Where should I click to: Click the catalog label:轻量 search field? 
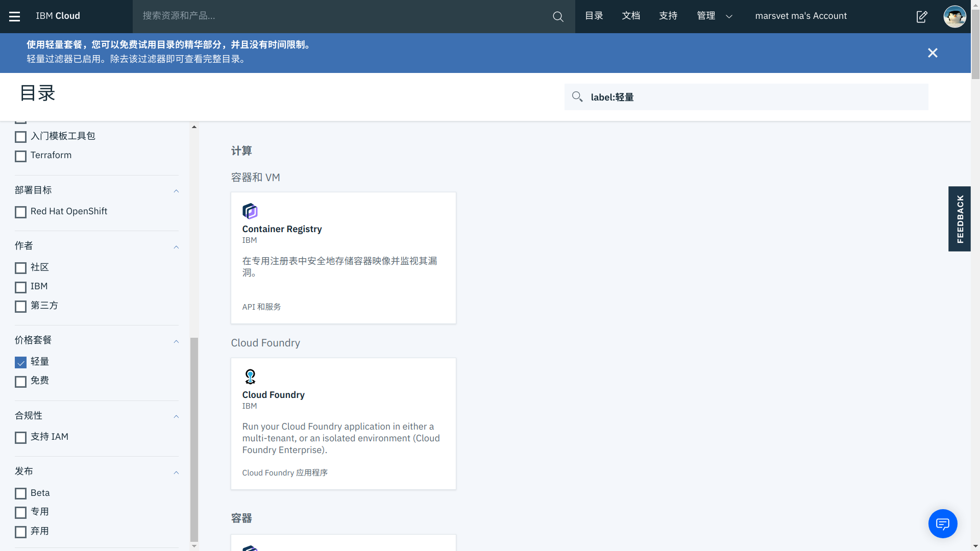point(746,97)
